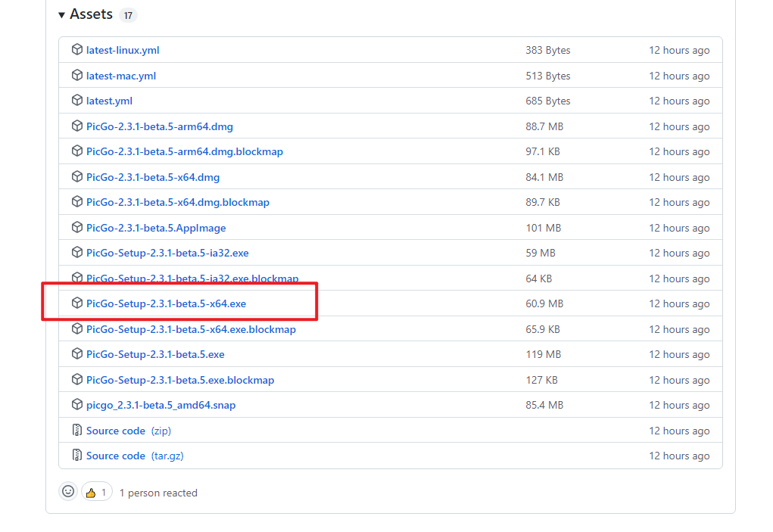Click package icon next to PicGo-Setup-2.3.1-beta.5-x64.exe
The width and height of the screenshot is (773, 532).
pyautogui.click(x=77, y=303)
